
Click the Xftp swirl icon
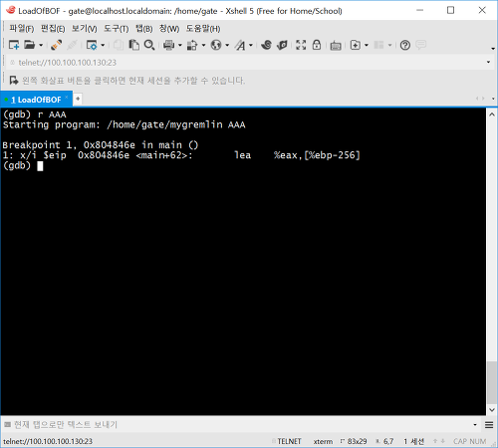click(x=266, y=45)
